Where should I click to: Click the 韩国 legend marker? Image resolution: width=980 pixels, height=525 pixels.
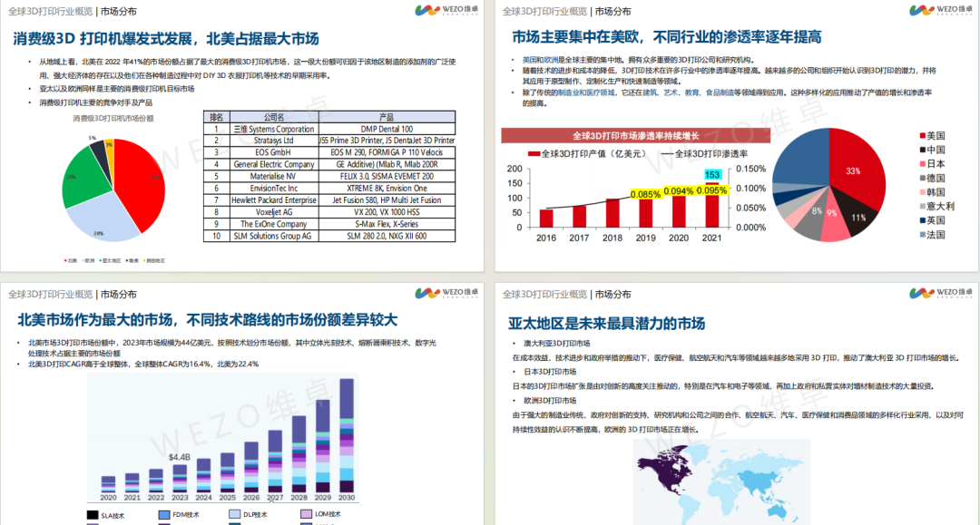click(x=922, y=191)
